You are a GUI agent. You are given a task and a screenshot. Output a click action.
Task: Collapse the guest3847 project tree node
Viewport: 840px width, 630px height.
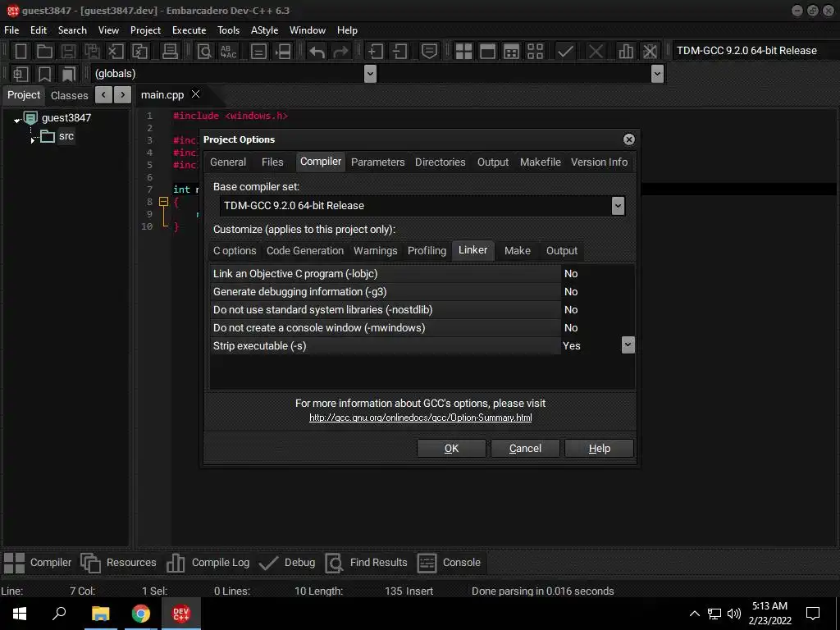click(17, 120)
